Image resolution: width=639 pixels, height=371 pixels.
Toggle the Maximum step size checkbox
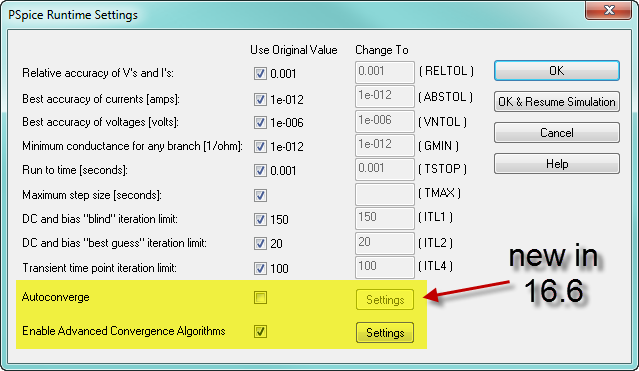(260, 195)
